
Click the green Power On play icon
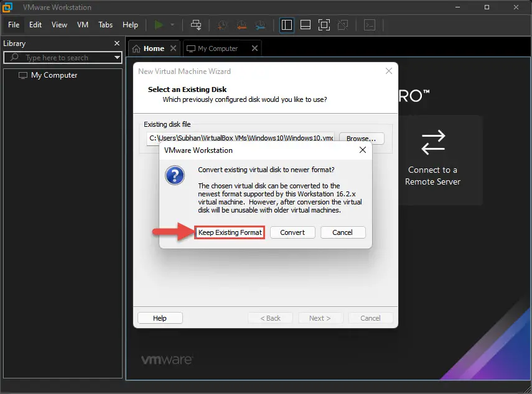click(x=159, y=25)
